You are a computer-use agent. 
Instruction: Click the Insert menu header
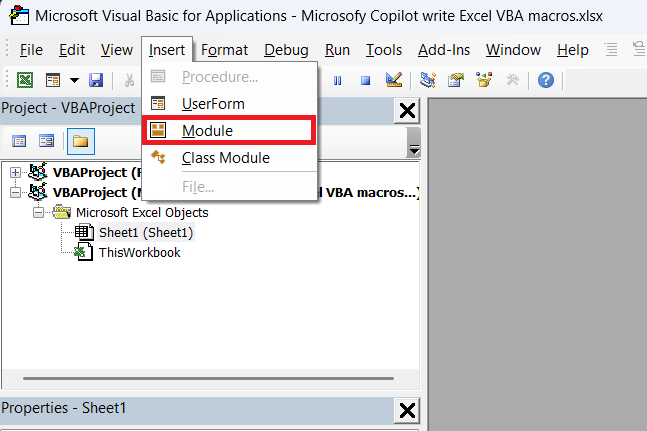(x=167, y=50)
